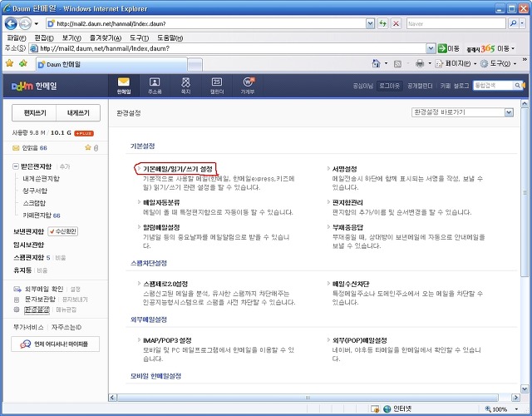Click the 로그아웃 button
The width and height of the screenshot is (532, 416).
pyautogui.click(x=390, y=86)
